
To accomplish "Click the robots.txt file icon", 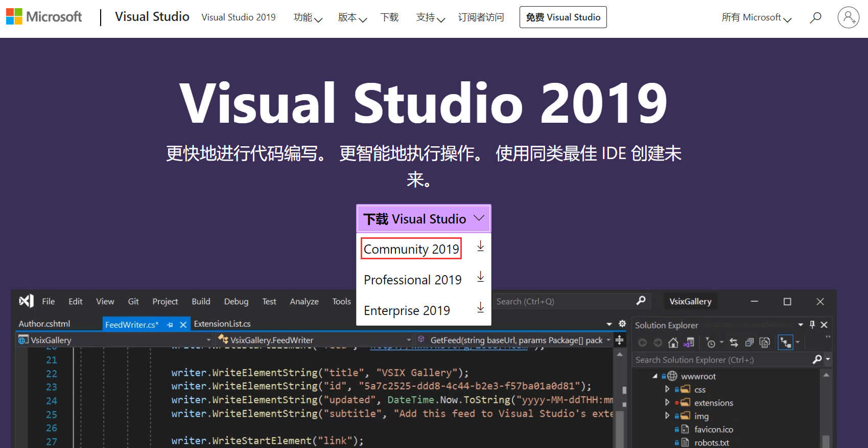I will click(685, 442).
